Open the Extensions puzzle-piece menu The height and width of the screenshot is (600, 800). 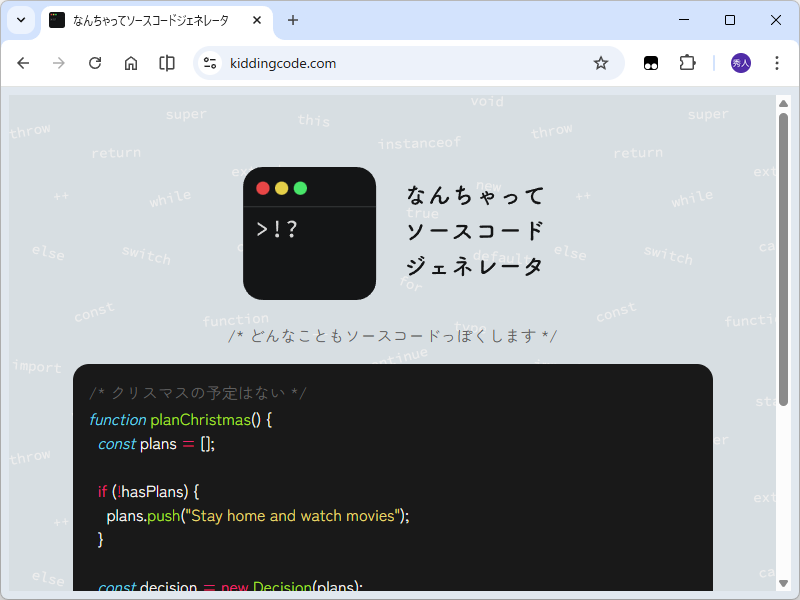click(x=687, y=62)
